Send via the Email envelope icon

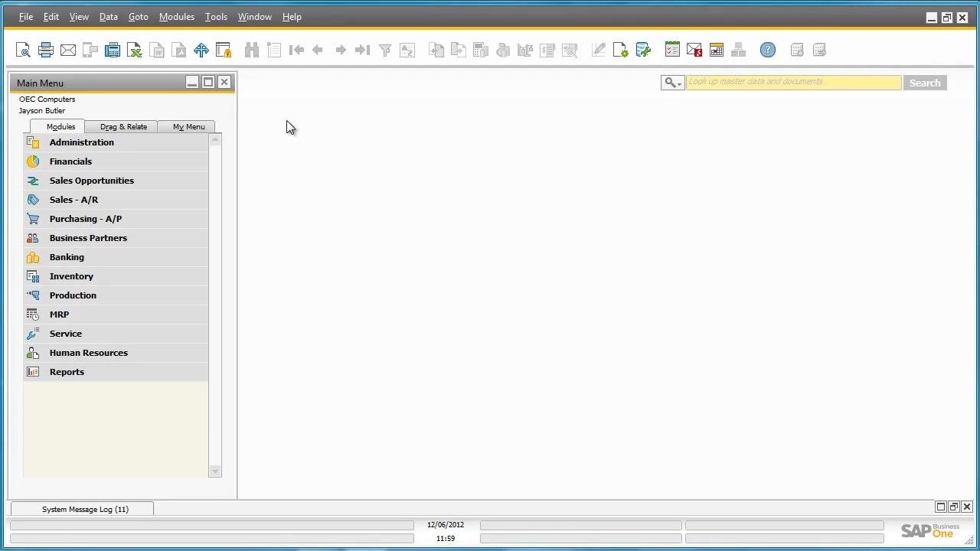[68, 51]
